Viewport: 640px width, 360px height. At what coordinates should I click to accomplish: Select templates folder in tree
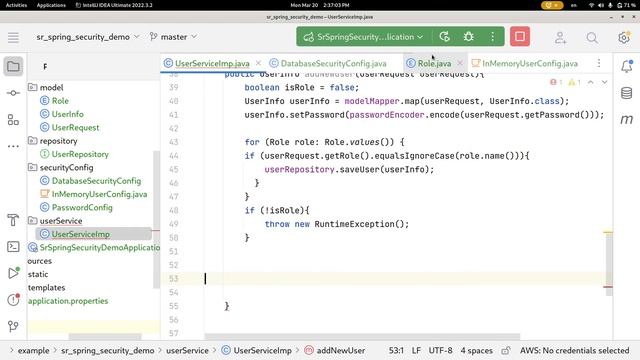pyautogui.click(x=47, y=287)
